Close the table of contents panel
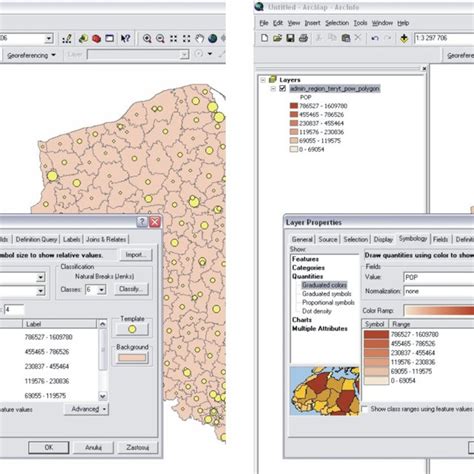474x474 pixels. coord(424,69)
